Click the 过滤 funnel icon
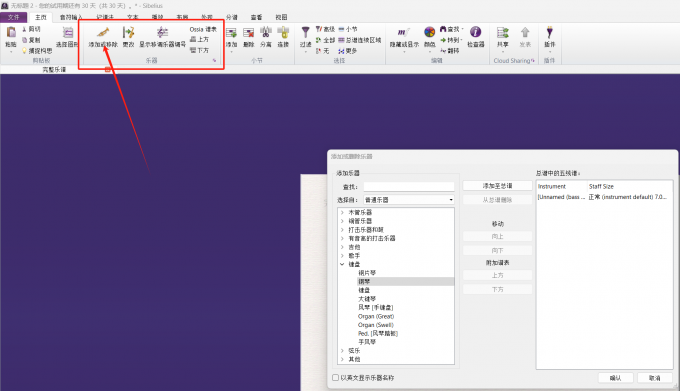This screenshot has width=680, height=391. pyautogui.click(x=306, y=33)
